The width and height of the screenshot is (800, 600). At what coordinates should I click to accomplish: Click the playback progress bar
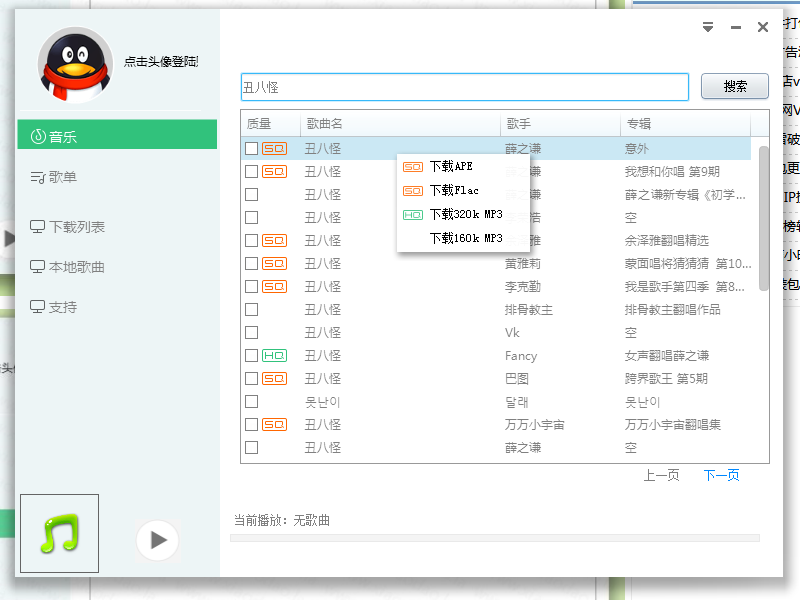494,538
